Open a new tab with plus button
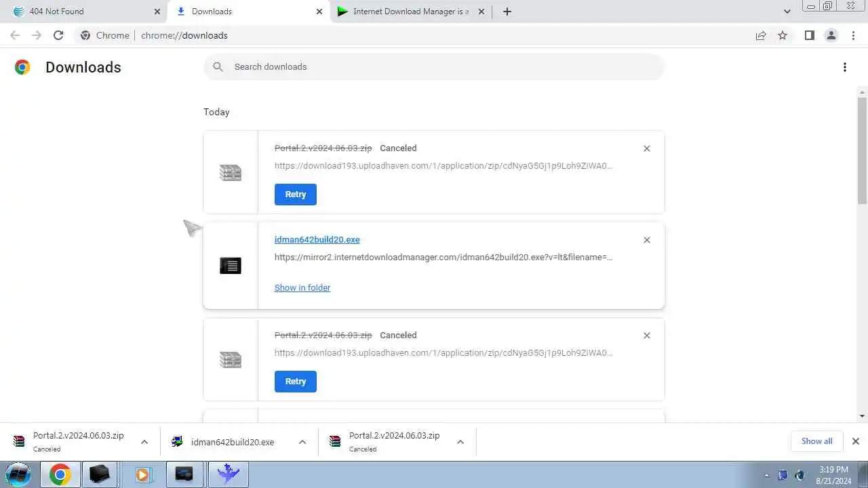This screenshot has width=868, height=488. (x=507, y=12)
